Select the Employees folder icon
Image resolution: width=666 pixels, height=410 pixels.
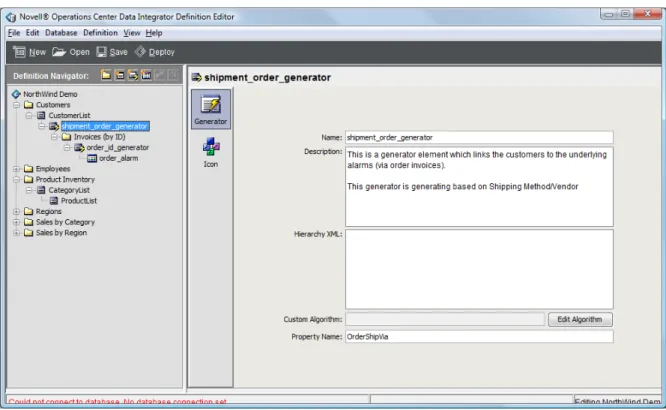coord(28,169)
